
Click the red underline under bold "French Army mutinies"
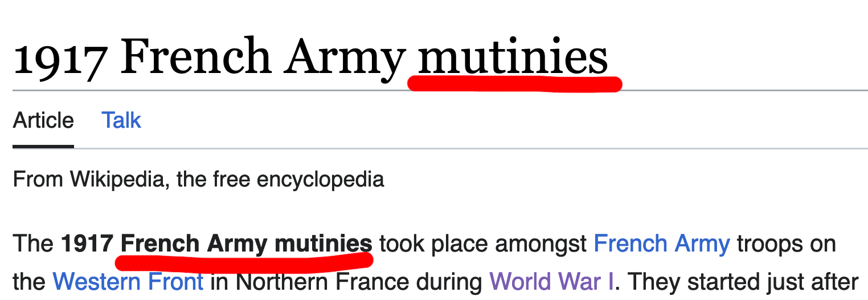244,261
